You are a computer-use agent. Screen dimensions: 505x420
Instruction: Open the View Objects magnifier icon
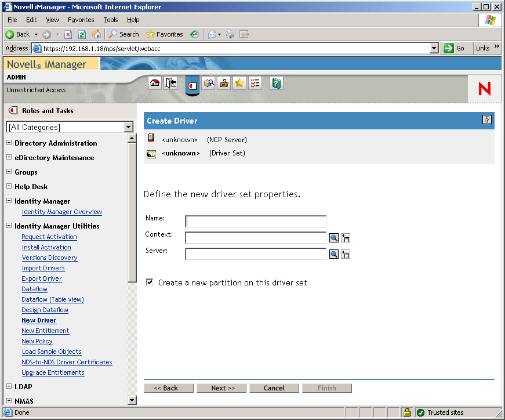pos(209,83)
